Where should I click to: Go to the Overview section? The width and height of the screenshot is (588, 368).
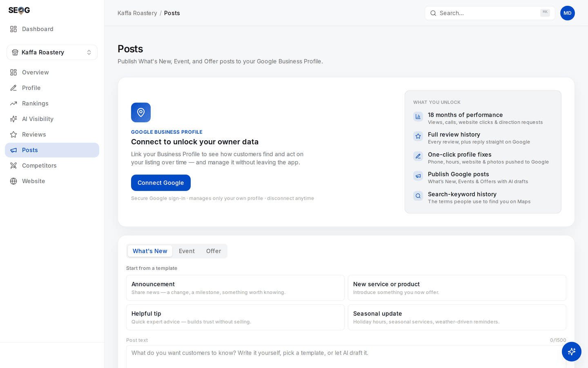pyautogui.click(x=52, y=72)
